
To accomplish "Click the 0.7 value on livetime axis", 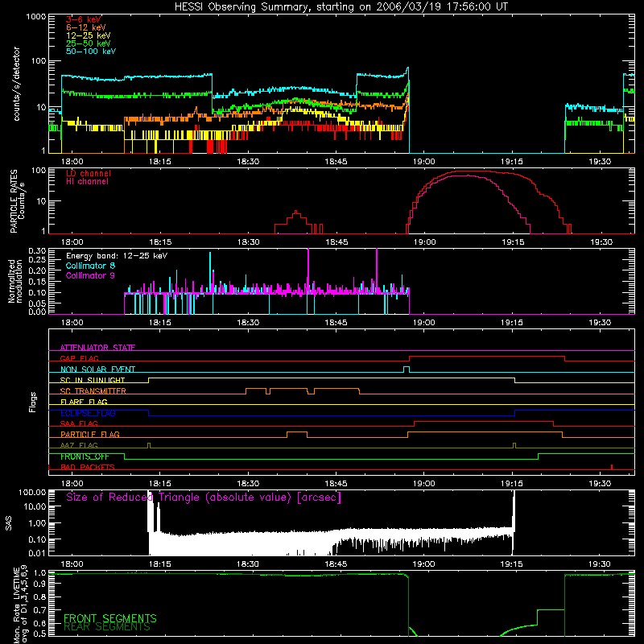I will 40,609.
